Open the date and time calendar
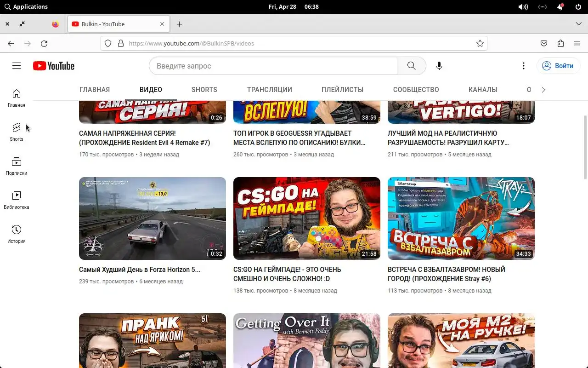This screenshot has width=588, height=368. (x=294, y=7)
